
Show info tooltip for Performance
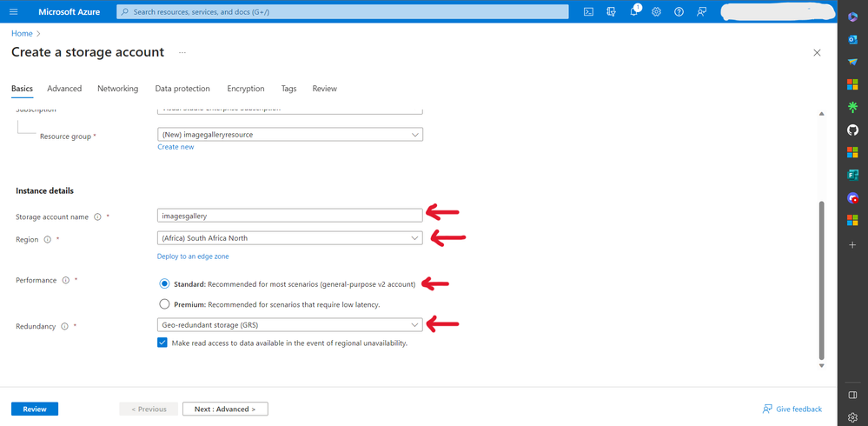tap(65, 280)
